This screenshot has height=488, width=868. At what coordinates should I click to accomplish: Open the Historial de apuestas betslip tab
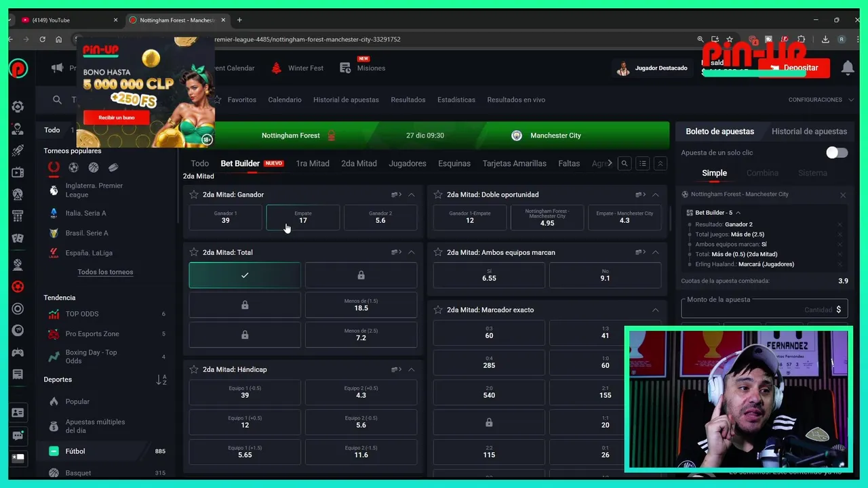tap(809, 131)
